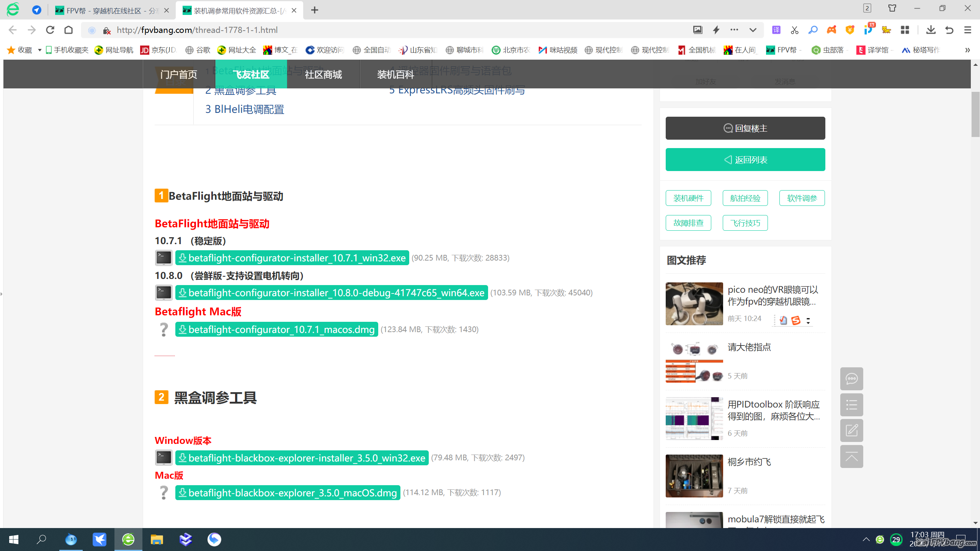Open the 手机收藏夹 bookmark
Screen dimensions: 980x551
tap(67, 50)
